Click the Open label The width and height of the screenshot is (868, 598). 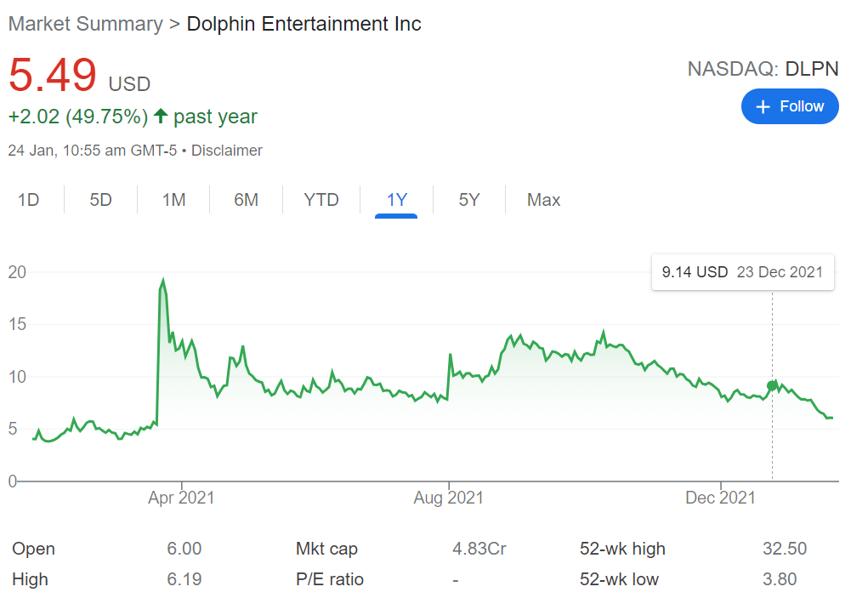(33, 548)
